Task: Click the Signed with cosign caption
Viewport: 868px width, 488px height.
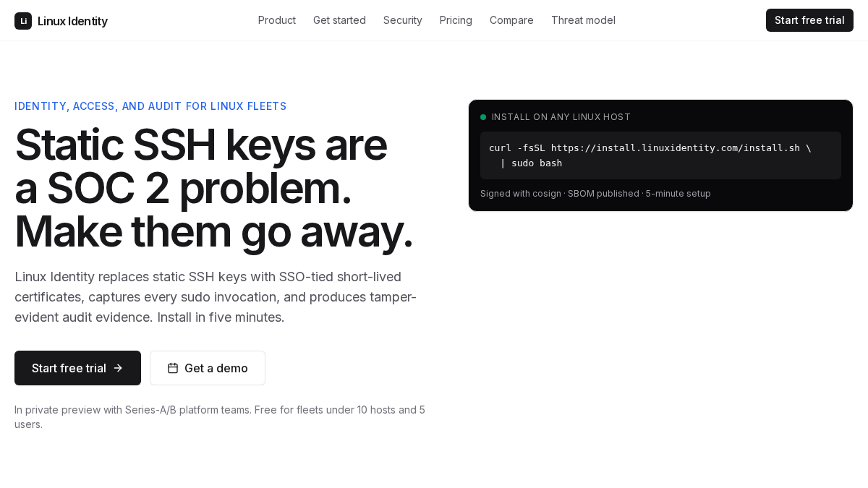Action: click(x=595, y=194)
